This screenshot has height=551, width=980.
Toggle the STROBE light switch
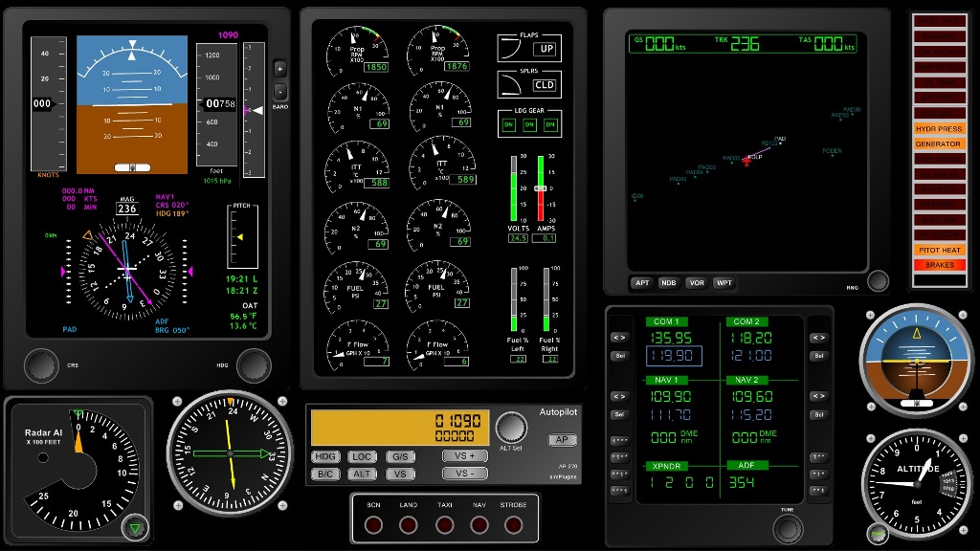[x=514, y=524]
